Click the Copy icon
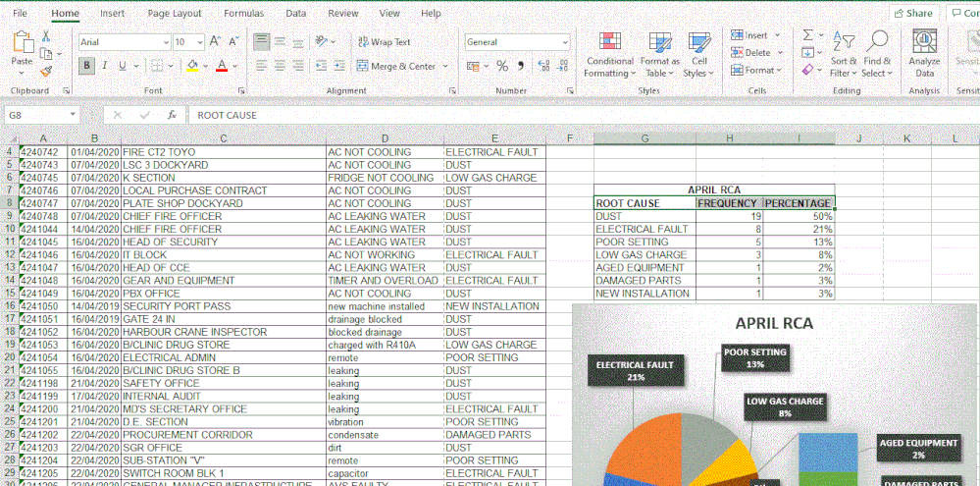Screen dimensions: 980x486 [x=46, y=54]
